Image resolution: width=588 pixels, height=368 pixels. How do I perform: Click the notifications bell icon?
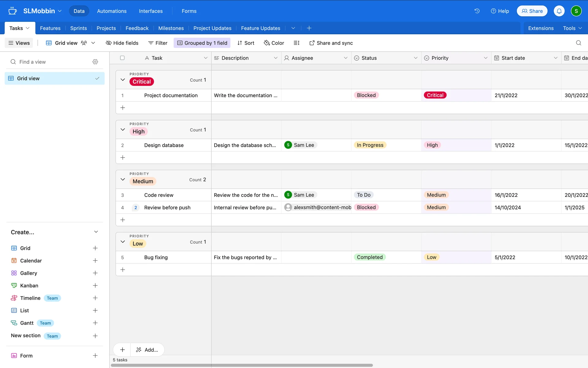[x=559, y=11]
